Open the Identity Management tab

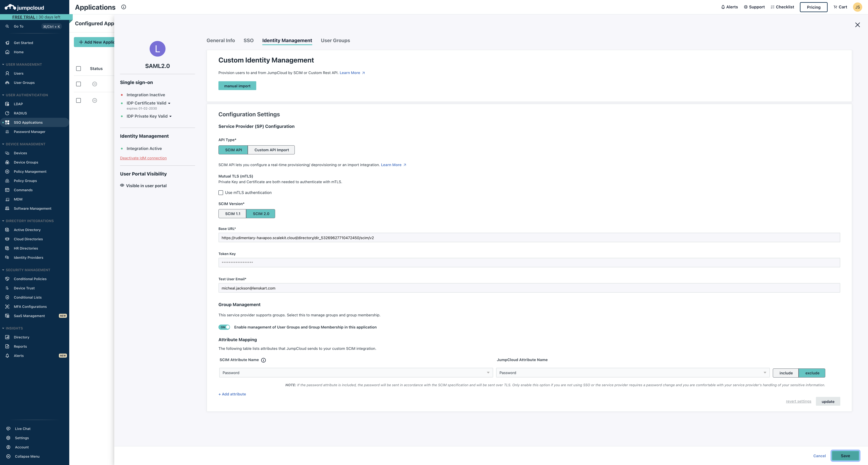coord(287,40)
